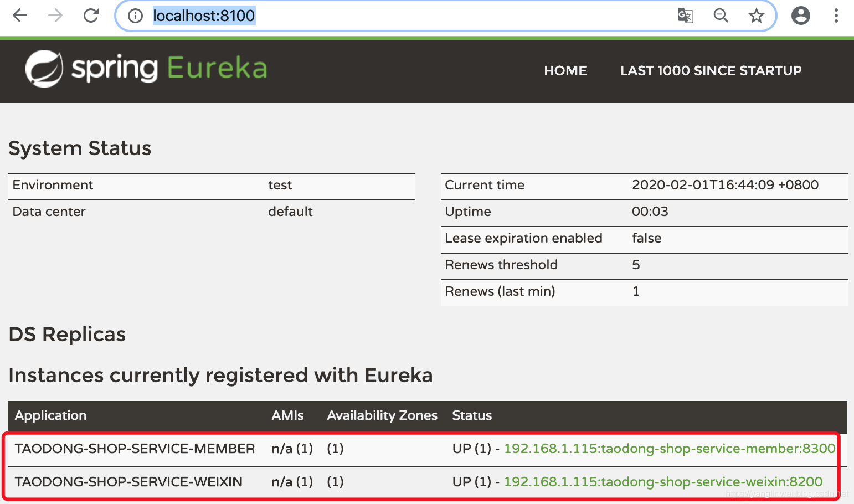Screen dimensions: 854x504
Task: Select the TAODONG-SHOP-SERVICE-MEMBER application cell
Action: pyautogui.click(x=135, y=449)
